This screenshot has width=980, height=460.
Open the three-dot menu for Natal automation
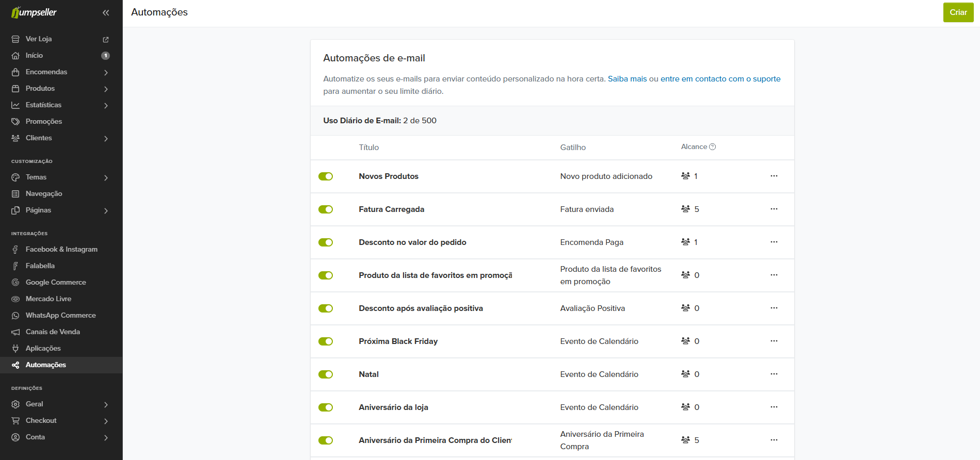pyautogui.click(x=774, y=374)
